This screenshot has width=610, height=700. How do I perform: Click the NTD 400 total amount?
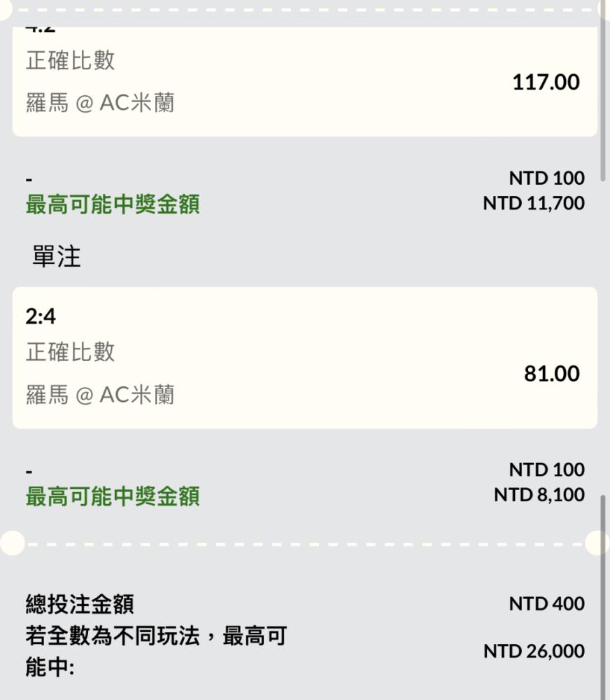coord(546,604)
